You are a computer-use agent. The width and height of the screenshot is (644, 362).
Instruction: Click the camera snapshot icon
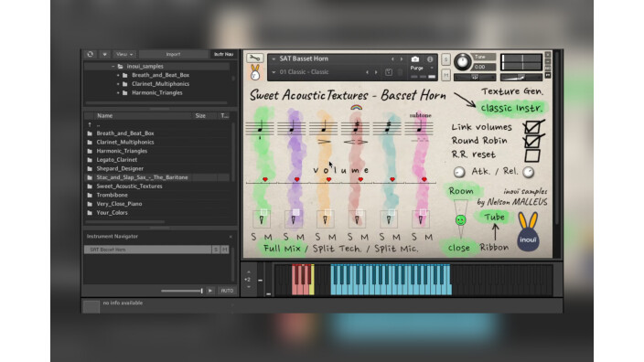tap(415, 59)
